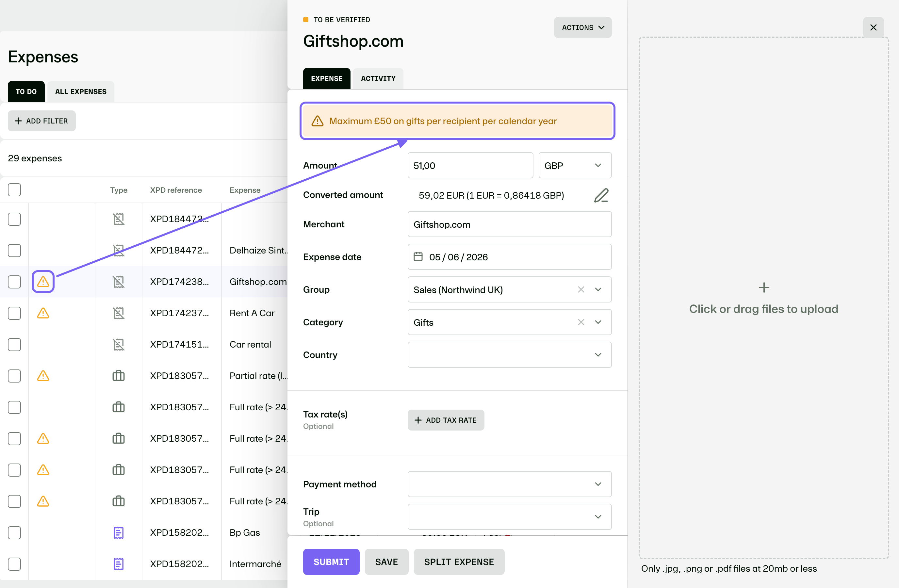Click the no-receipt type icon for Car rental
Screen dimensions: 899x588
click(119, 344)
